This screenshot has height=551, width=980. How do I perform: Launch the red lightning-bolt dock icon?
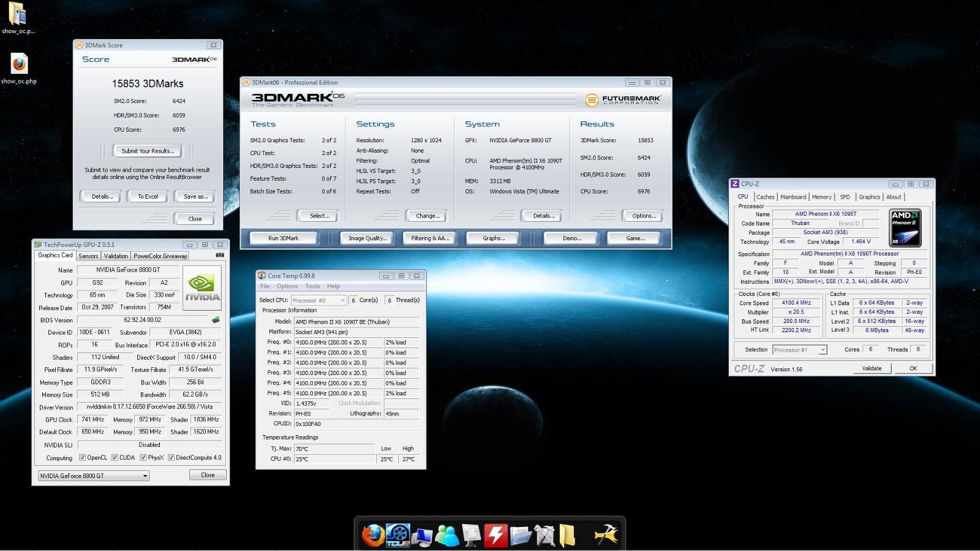pyautogui.click(x=496, y=535)
